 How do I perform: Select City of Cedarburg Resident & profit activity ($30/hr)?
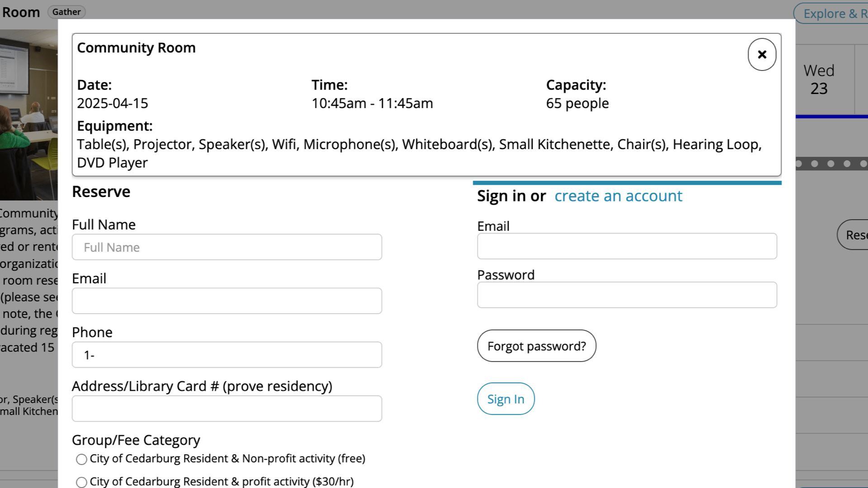[x=82, y=482]
